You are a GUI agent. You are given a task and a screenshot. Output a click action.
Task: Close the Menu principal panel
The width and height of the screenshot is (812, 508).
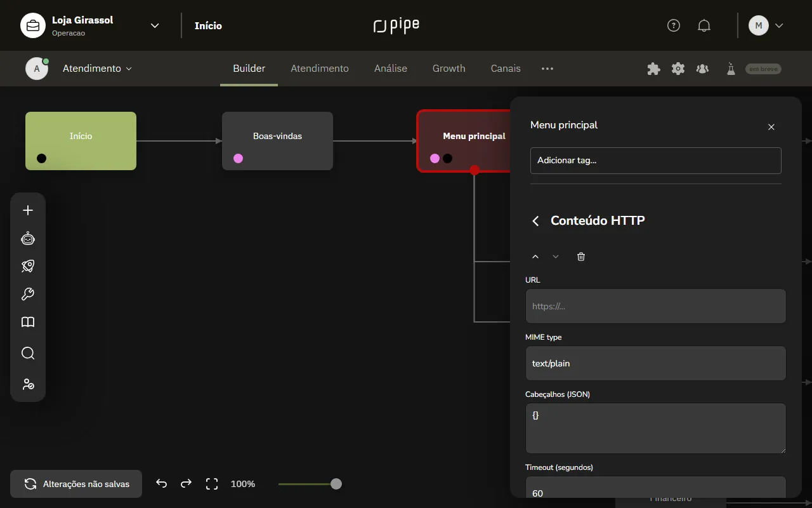tap(771, 127)
